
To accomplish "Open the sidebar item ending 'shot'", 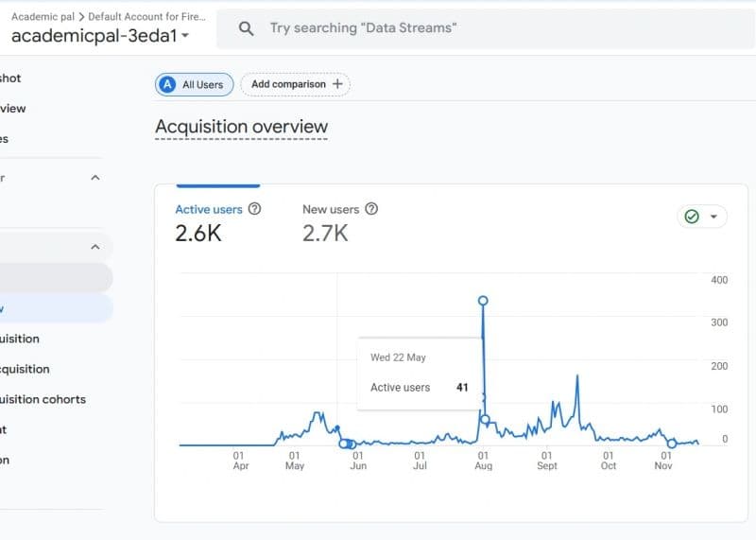I will (x=10, y=78).
